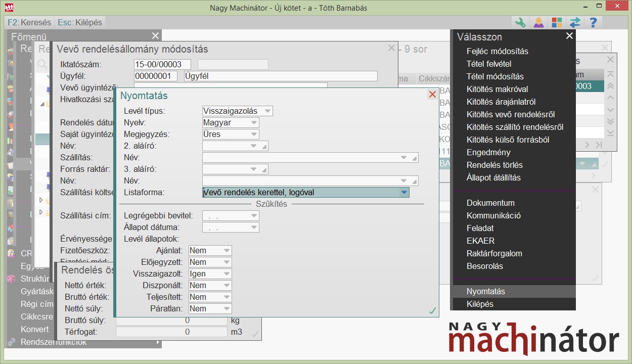This screenshot has width=632, height=364.
Task: Close the Nyomtatás dialog with red X
Action: (x=432, y=95)
